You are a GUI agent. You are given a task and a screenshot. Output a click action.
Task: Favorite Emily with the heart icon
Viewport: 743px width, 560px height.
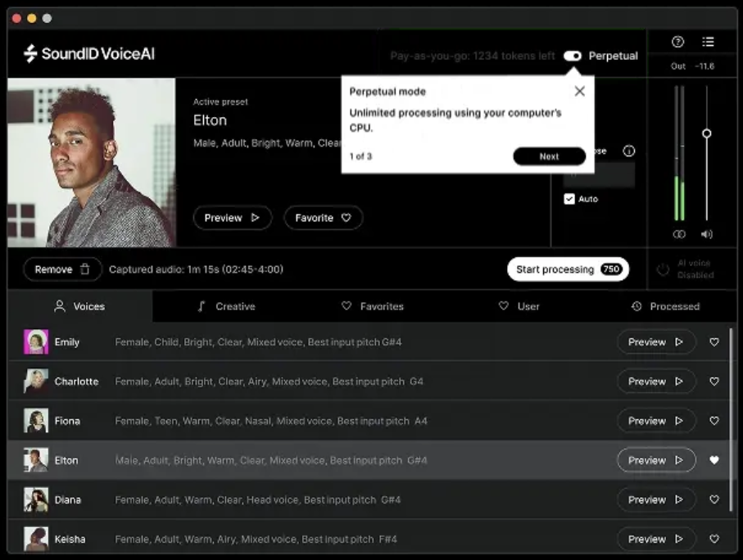(x=714, y=342)
